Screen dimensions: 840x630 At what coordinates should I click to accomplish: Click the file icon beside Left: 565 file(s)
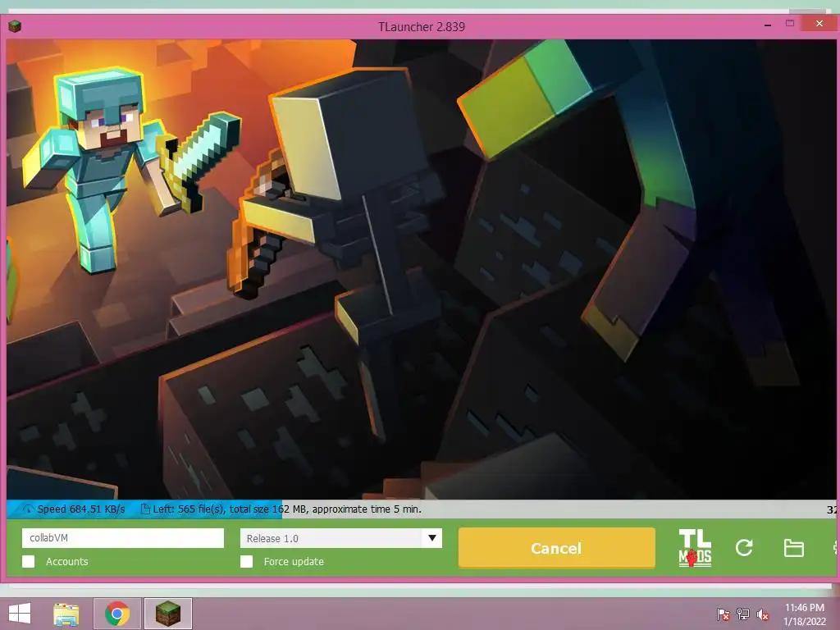(144, 509)
